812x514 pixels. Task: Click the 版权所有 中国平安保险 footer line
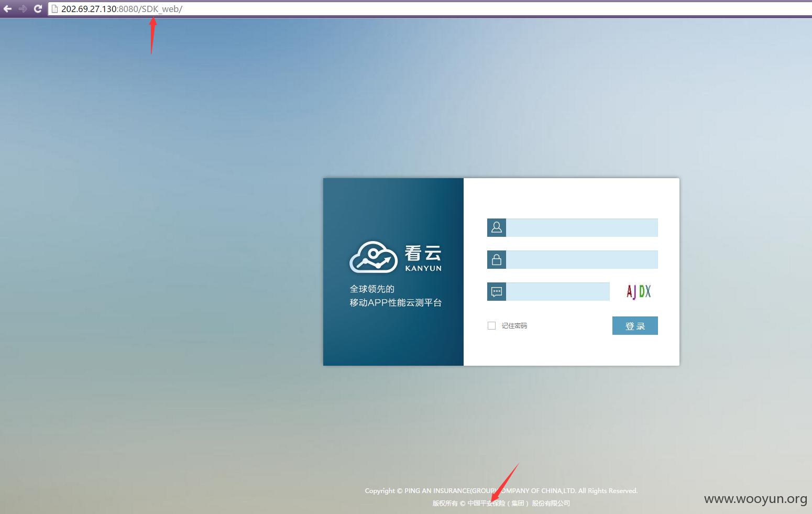point(501,503)
